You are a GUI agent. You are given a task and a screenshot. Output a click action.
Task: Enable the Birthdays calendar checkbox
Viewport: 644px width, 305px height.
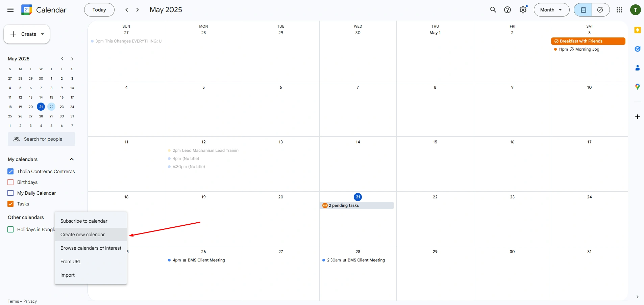tap(10, 182)
